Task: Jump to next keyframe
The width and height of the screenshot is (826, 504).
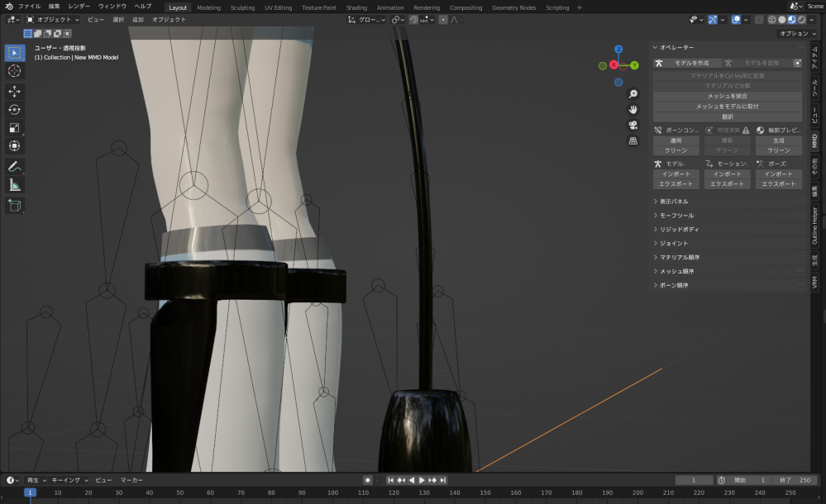Action: point(432,480)
